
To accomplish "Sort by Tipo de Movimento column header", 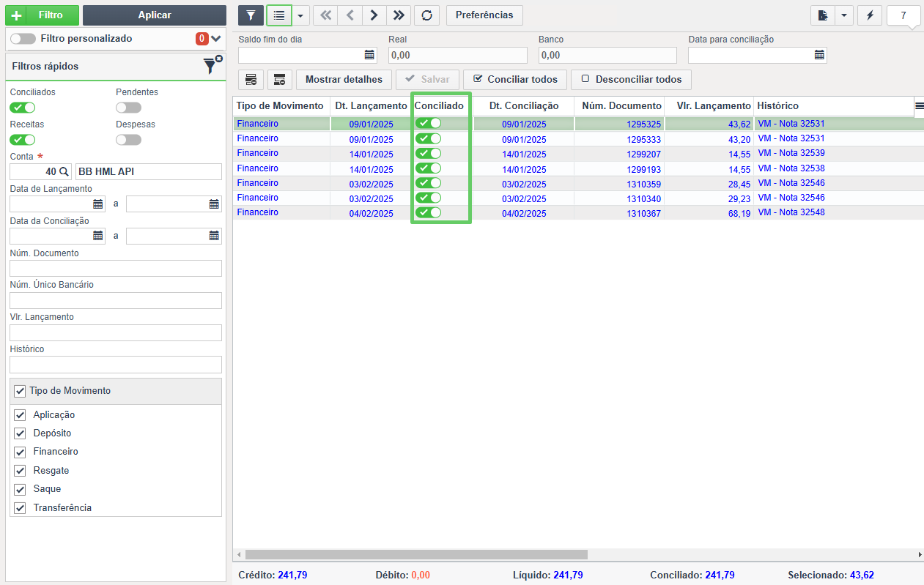I will 280,106.
